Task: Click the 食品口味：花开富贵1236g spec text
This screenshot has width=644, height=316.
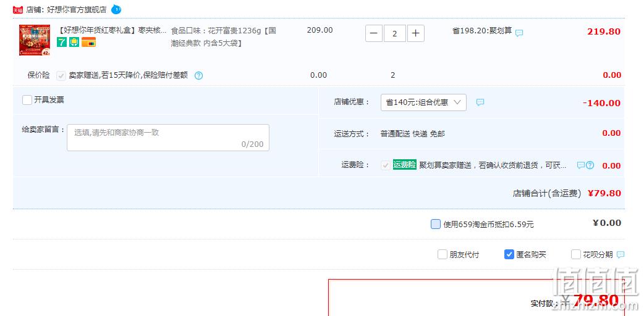Action: point(224,36)
